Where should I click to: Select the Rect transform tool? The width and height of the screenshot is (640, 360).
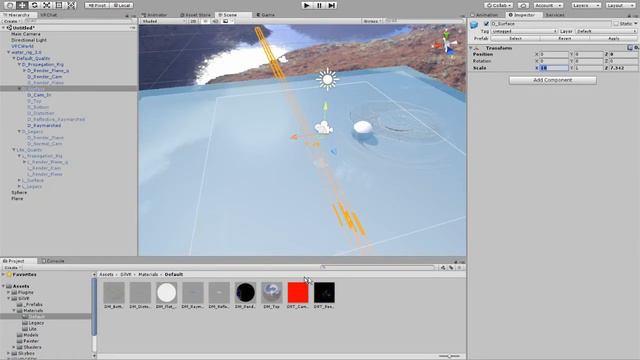click(59, 5)
